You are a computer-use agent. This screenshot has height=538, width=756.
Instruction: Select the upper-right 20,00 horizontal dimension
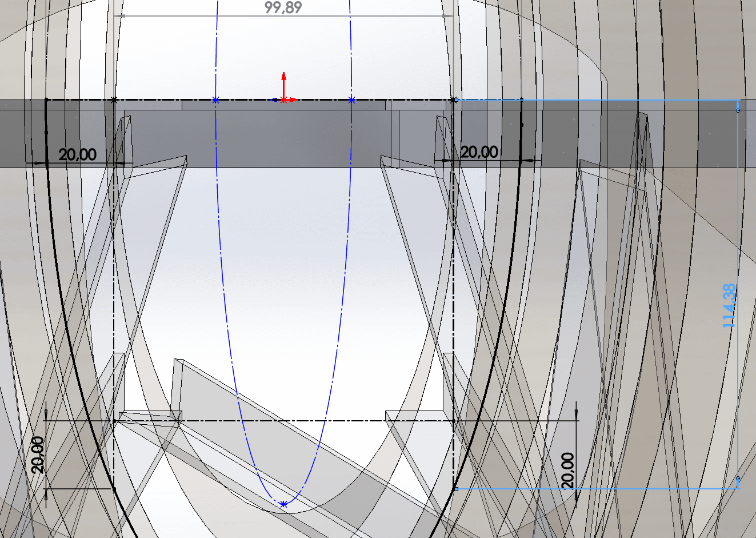point(479,152)
